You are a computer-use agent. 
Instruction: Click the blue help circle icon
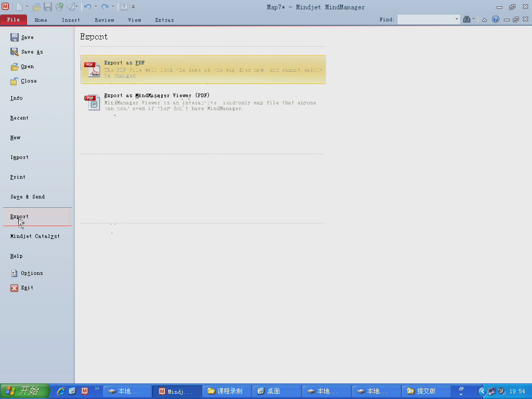pyautogui.click(x=496, y=19)
